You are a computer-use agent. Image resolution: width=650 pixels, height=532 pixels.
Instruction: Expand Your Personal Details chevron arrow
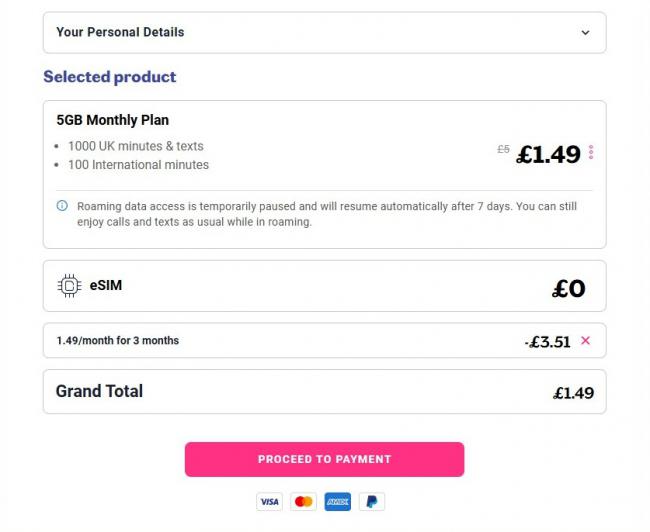[585, 32]
